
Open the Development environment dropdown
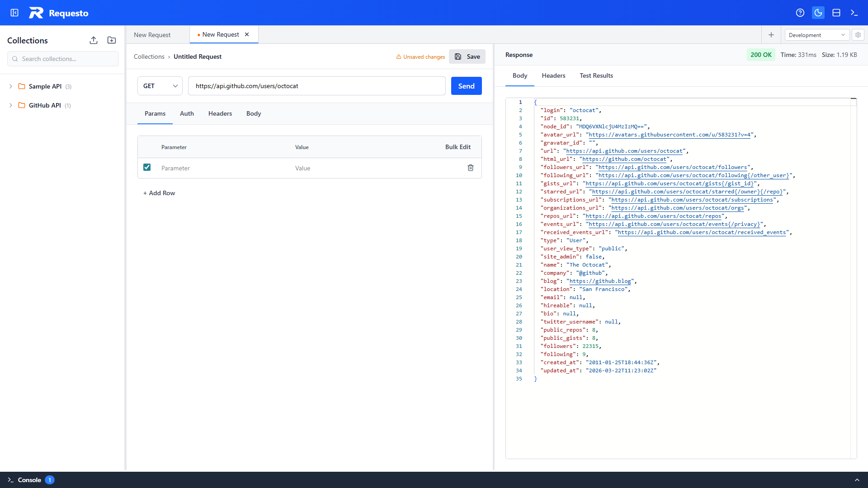816,35
